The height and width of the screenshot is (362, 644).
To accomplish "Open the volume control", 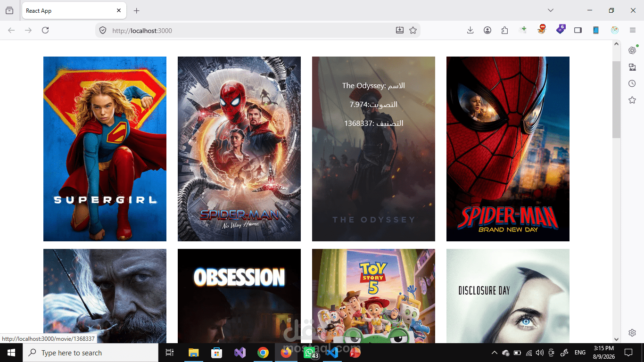I will pyautogui.click(x=540, y=353).
